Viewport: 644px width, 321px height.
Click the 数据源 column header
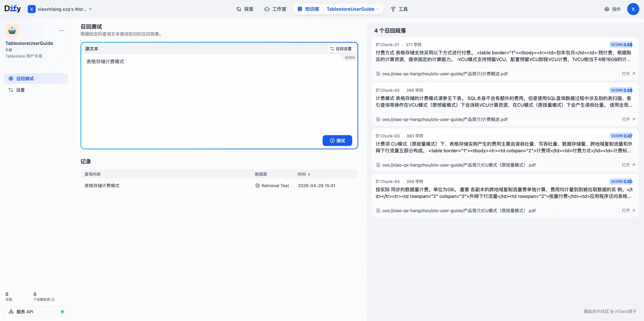coord(261,174)
